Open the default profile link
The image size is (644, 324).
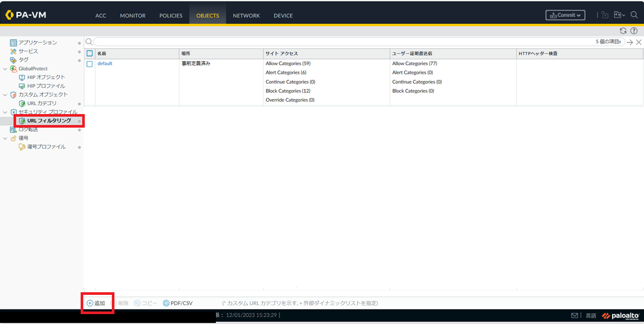105,64
